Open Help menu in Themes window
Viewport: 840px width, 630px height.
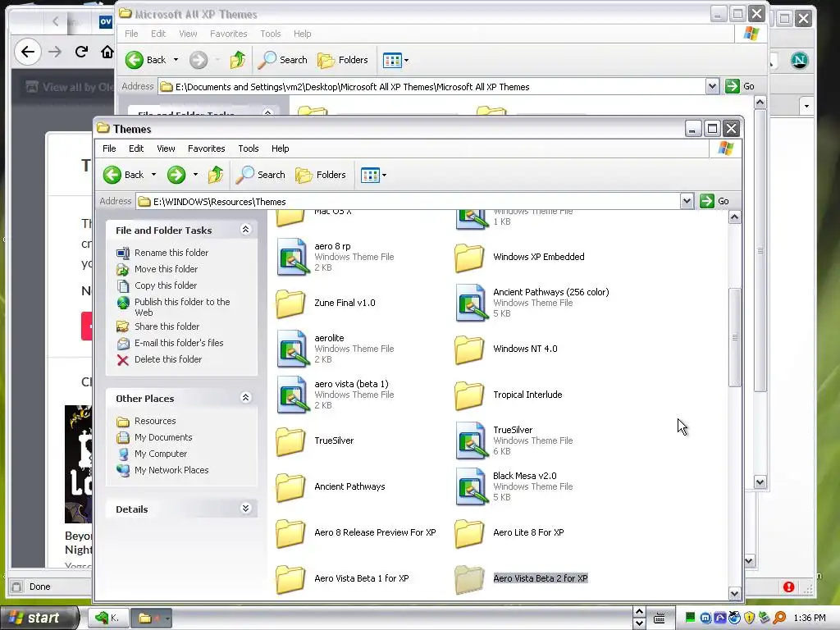pos(281,148)
